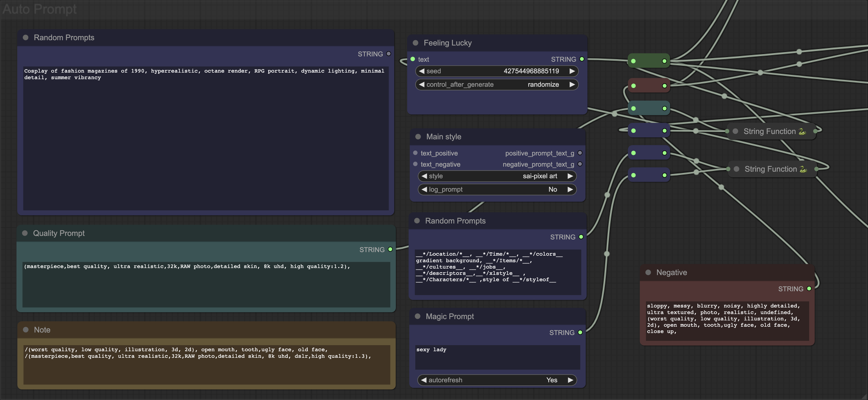Click the Negative node title bar
868x400 pixels.
coord(727,273)
